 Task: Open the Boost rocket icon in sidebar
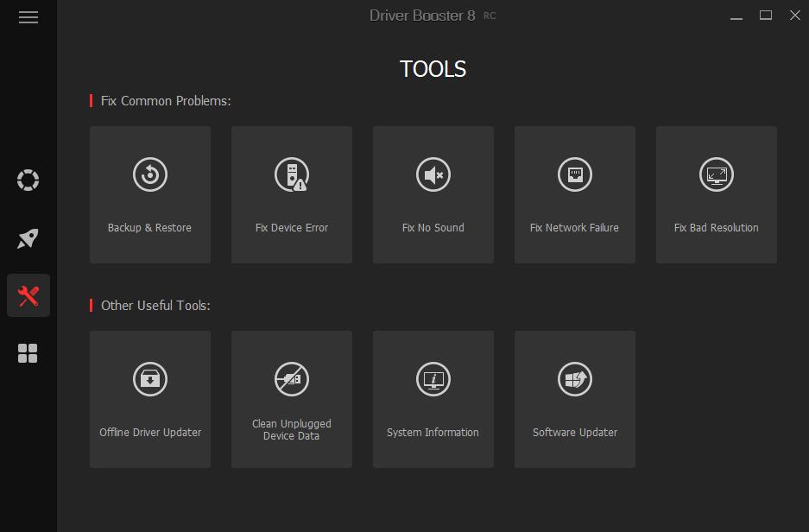point(28,237)
